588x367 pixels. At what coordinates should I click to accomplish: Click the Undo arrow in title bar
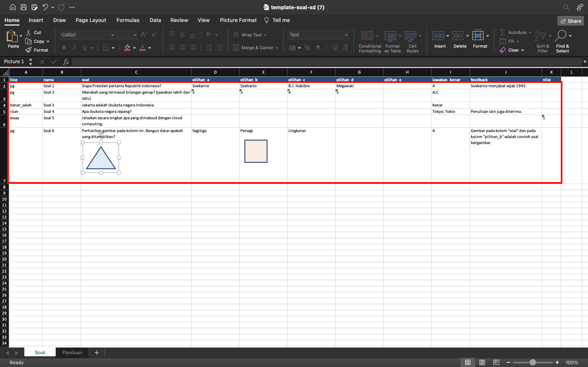[45, 7]
